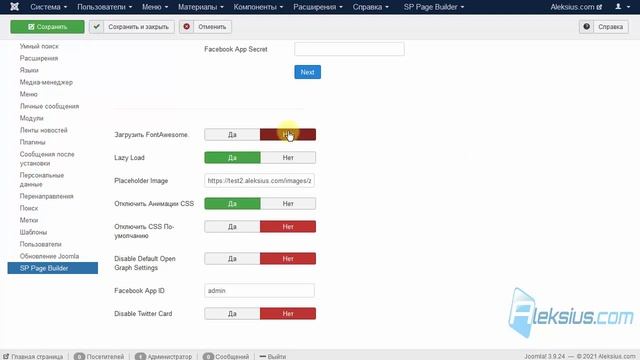
Task: Click the Администратор counter in the footer
Action: click(163, 356)
